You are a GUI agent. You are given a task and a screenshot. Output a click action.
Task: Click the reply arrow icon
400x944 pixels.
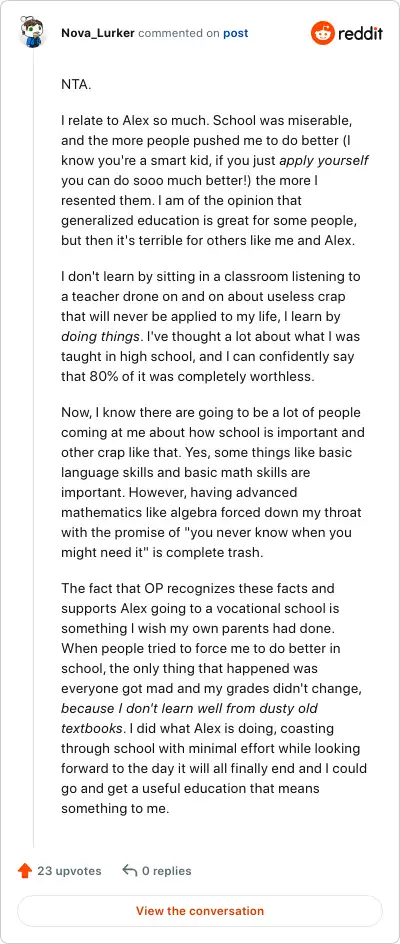[x=130, y=871]
